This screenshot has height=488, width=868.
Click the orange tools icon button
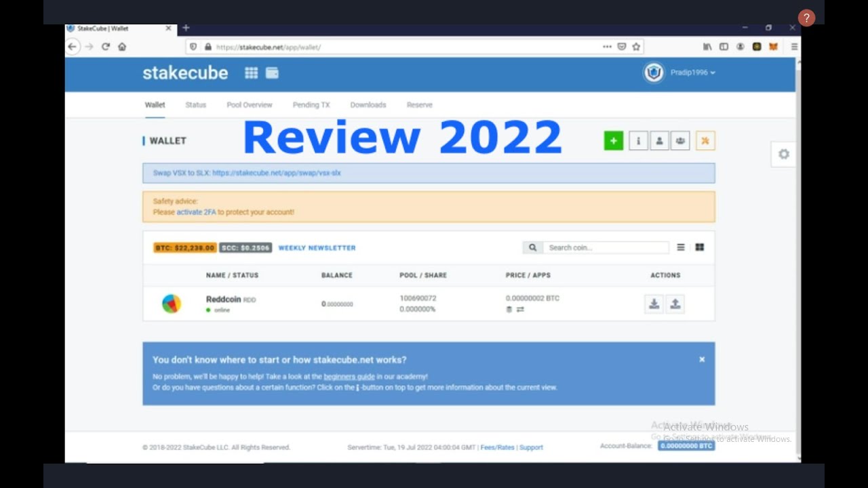[705, 140]
